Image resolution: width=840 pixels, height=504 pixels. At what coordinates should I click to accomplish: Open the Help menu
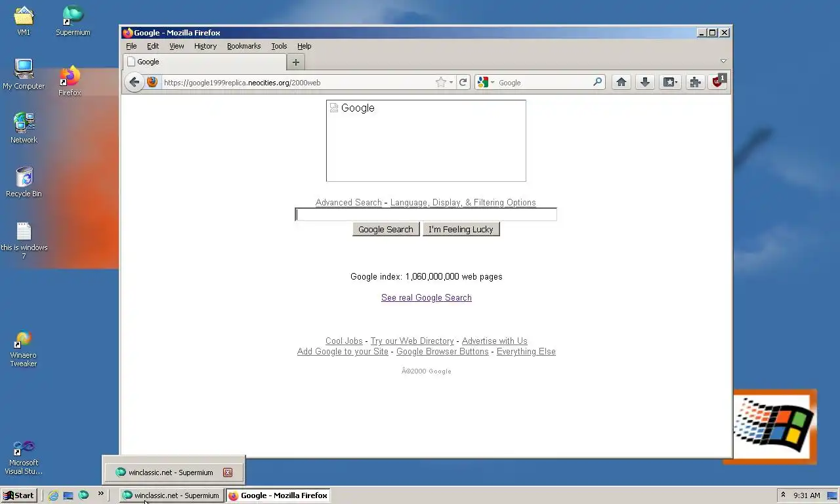pos(304,46)
